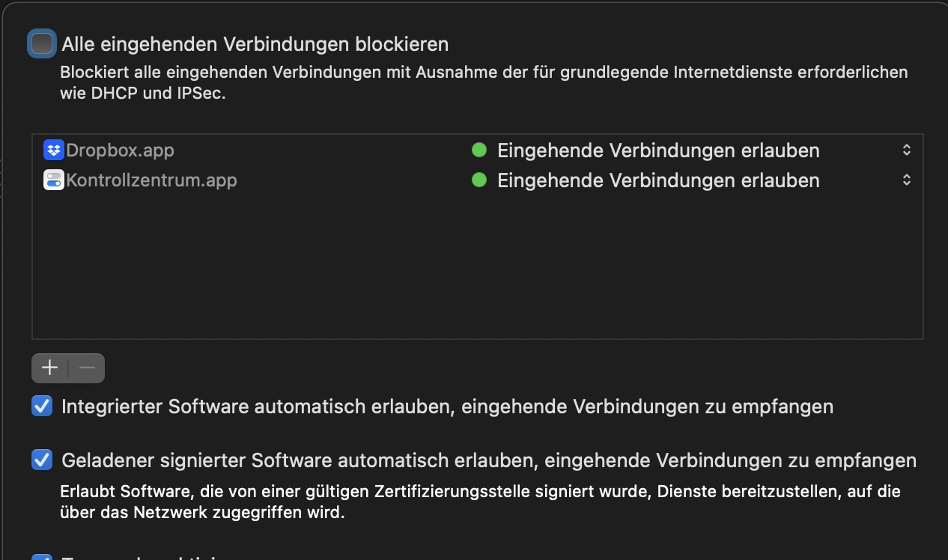Remove the selected app with the minus button
The width and height of the screenshot is (948, 560).
[x=87, y=368]
